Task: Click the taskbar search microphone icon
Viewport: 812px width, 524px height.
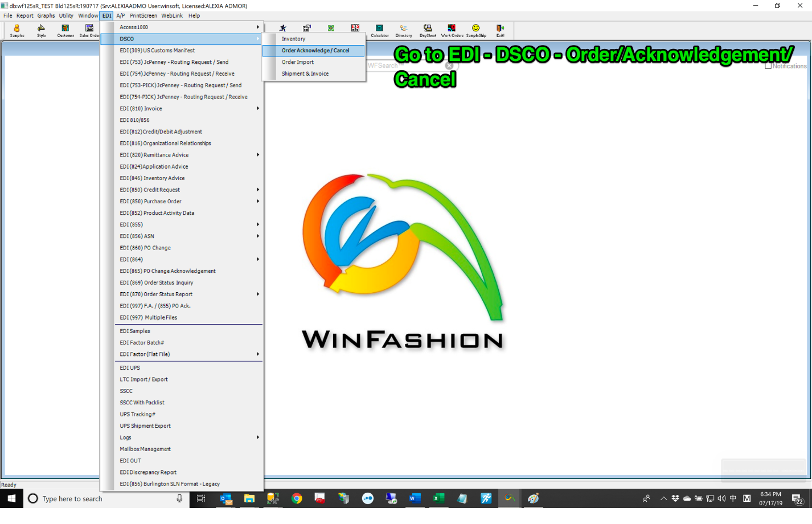Action: pos(179,498)
